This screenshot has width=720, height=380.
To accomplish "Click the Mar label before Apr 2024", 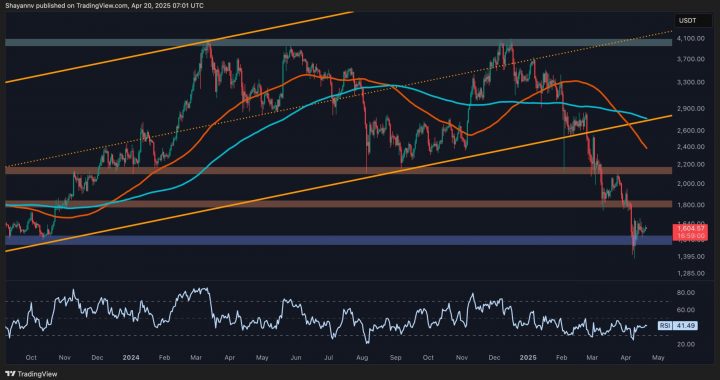I will pos(197,358).
